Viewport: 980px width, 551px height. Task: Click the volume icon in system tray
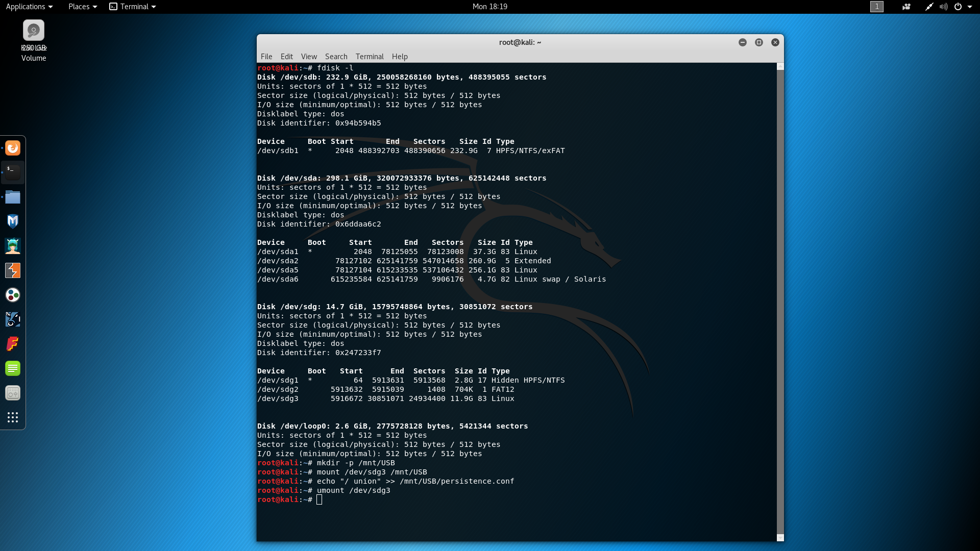coord(943,7)
